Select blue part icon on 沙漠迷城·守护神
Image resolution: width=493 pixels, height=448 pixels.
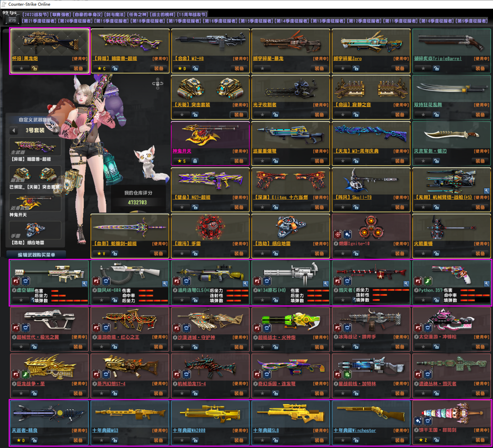(186, 328)
